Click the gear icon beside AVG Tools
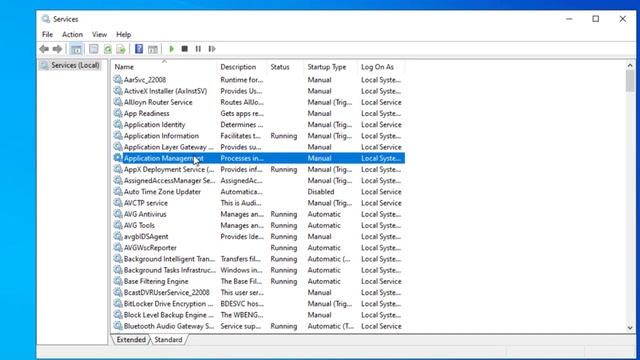The width and height of the screenshot is (640, 360). (x=118, y=225)
